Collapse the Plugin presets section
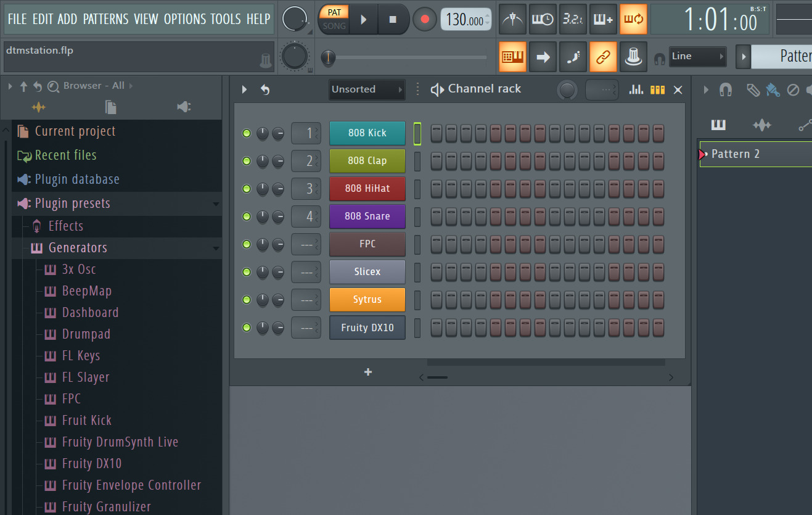 tap(216, 204)
